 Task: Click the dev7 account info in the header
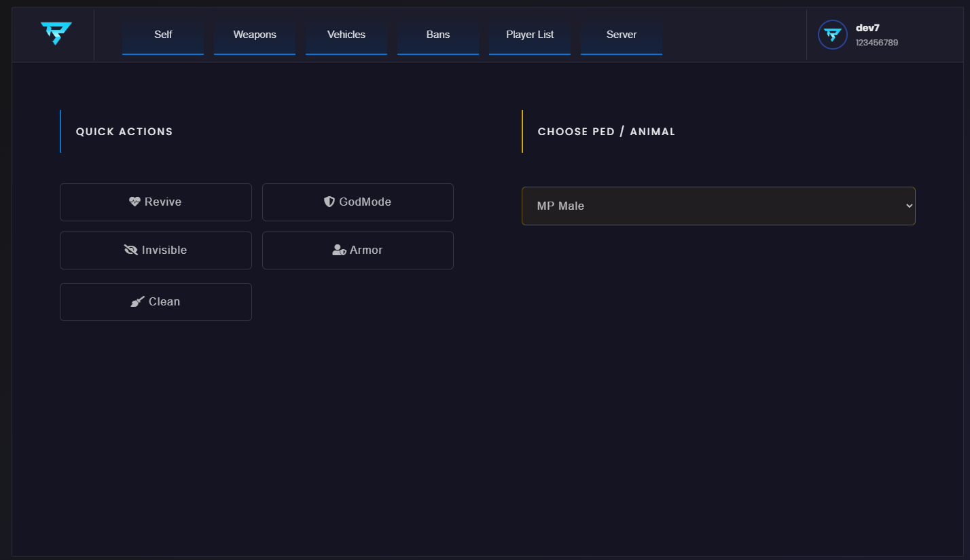tap(876, 35)
